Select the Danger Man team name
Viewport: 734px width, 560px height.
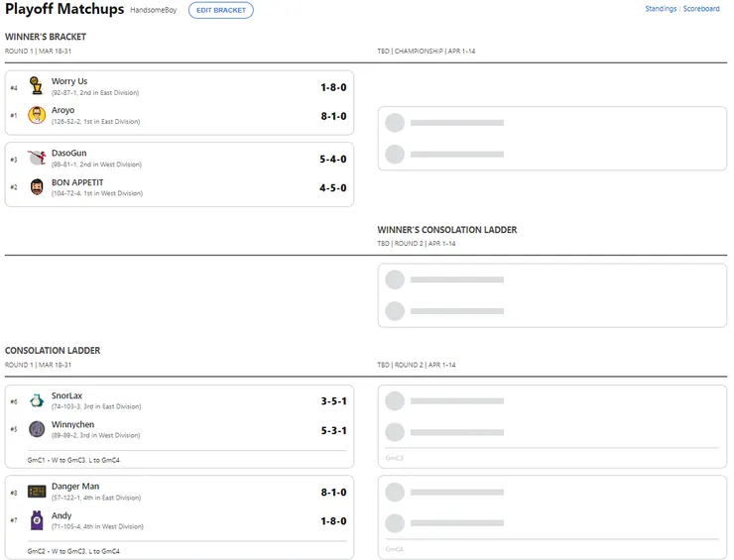click(75, 486)
